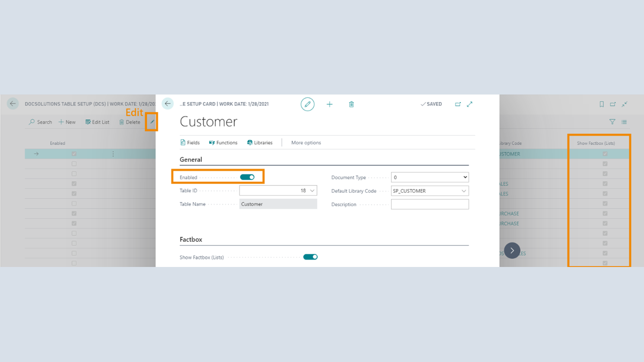Viewport: 644px width, 362px height.
Task: Toggle Show Factbox checkbox on highlighted row
Action: pyautogui.click(x=605, y=154)
